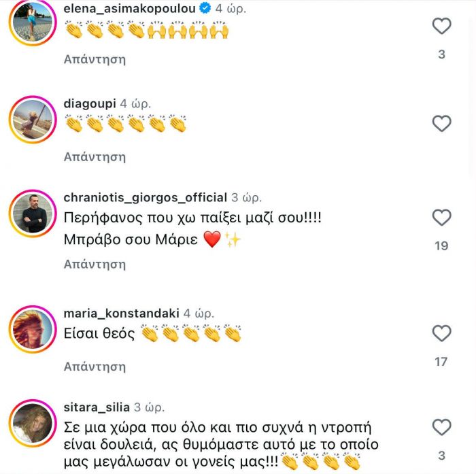Open diagoupi's profile picture
This screenshot has height=474, width=476.
[x=32, y=120]
